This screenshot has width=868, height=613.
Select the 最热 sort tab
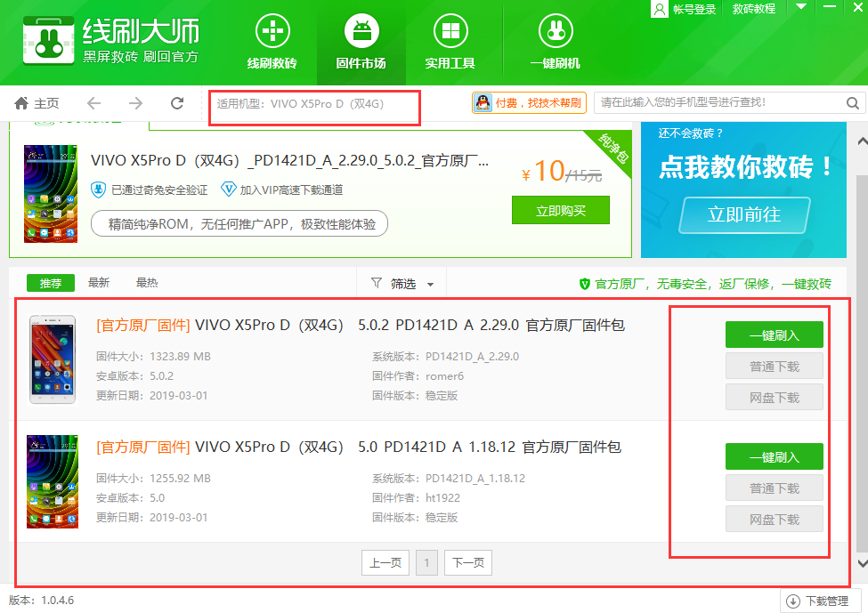click(x=147, y=283)
